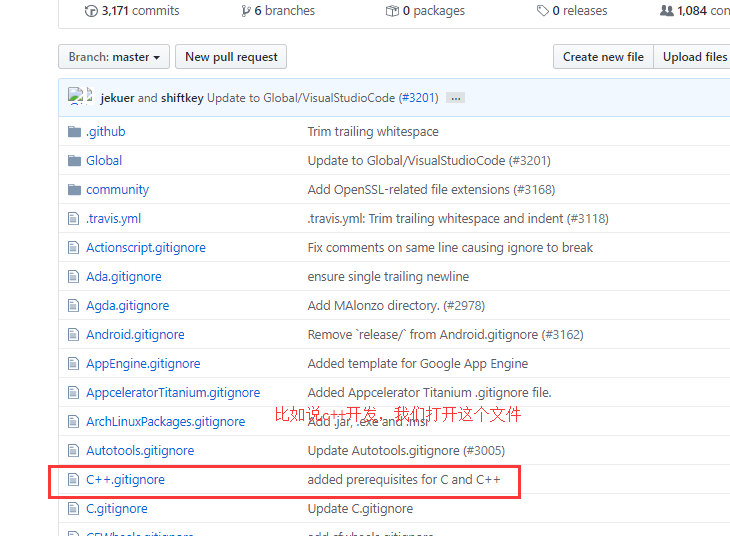
Task: Expand the Branch: master dropdown
Action: tap(114, 57)
